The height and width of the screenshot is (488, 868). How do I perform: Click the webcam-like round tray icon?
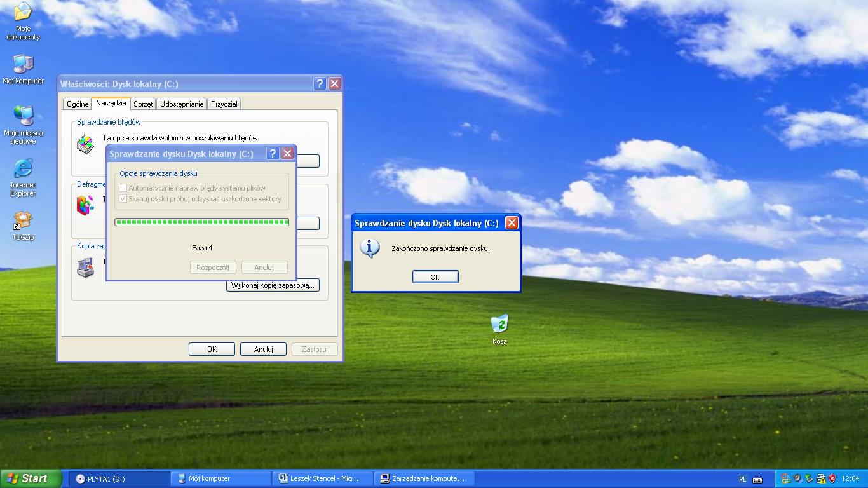pos(797,478)
